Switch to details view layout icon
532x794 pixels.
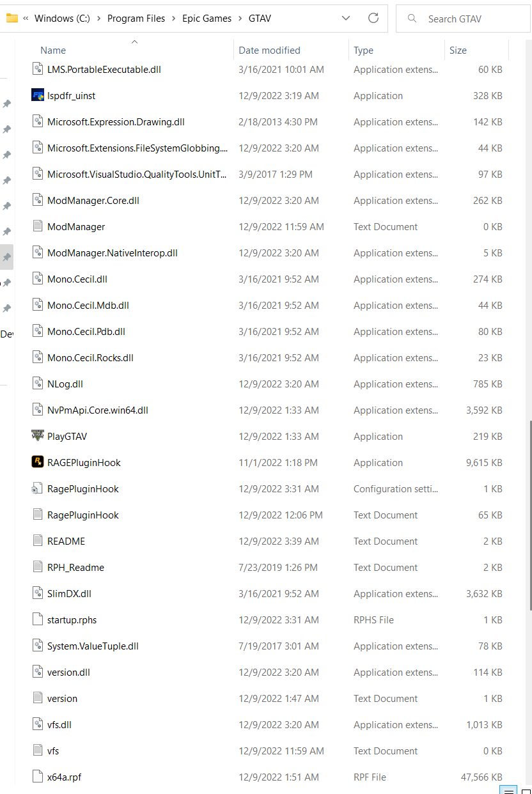click(x=509, y=790)
